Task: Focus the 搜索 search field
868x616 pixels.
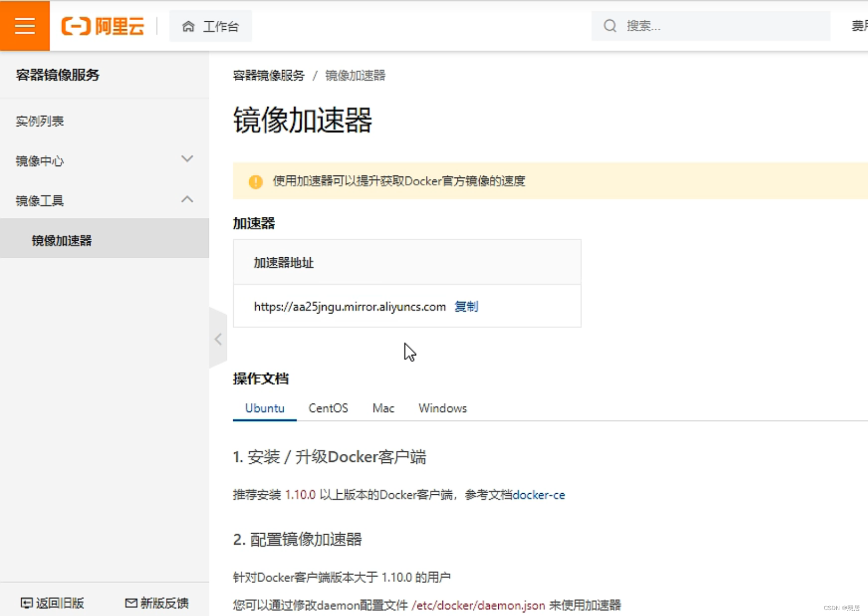Action: tap(711, 26)
